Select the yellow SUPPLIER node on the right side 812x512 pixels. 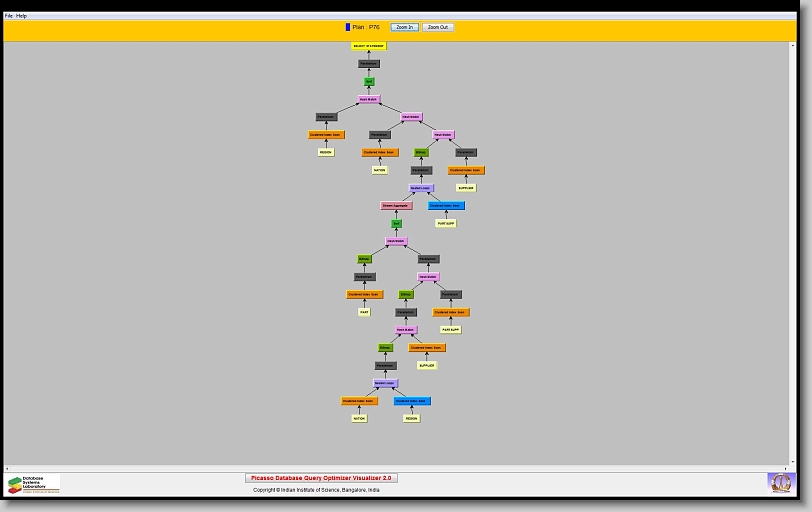[x=466, y=188]
